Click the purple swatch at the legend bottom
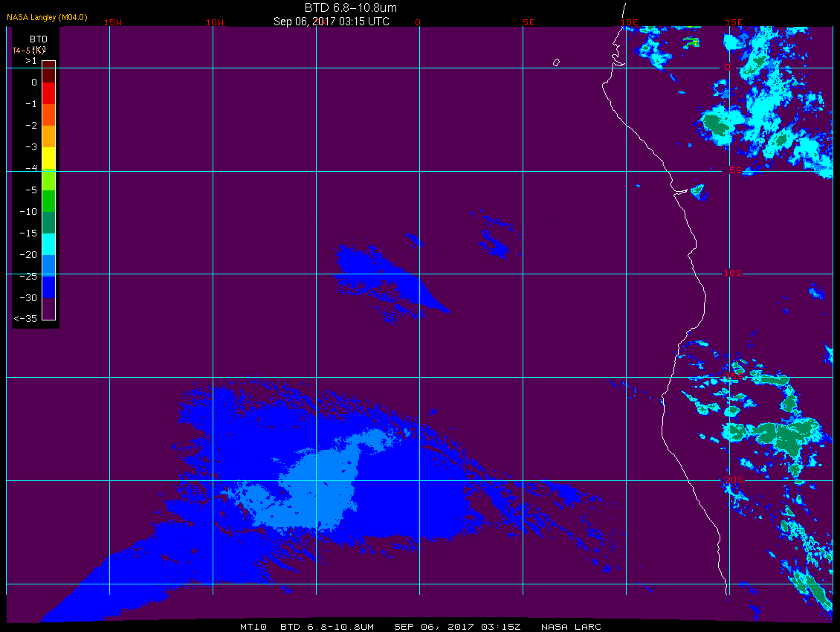 (49, 309)
